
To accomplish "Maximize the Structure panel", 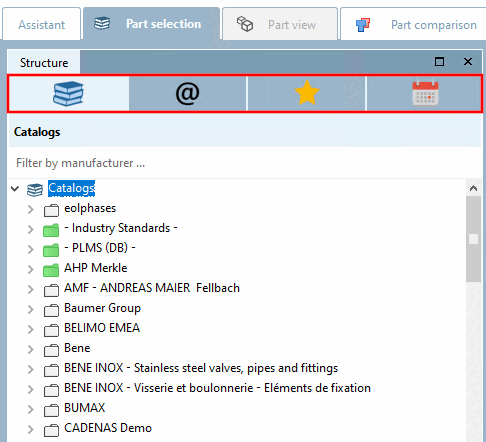I will click(439, 62).
